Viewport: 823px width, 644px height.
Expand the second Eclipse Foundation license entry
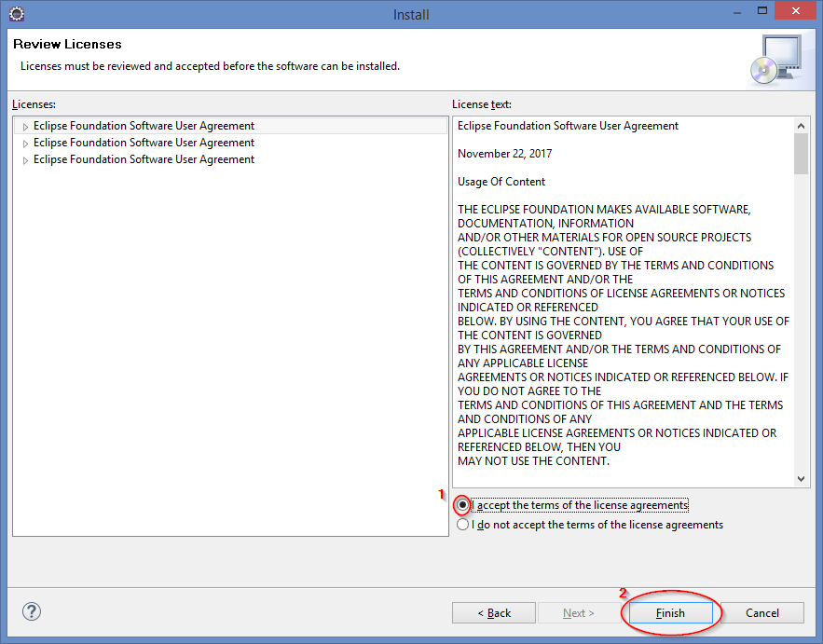point(25,144)
